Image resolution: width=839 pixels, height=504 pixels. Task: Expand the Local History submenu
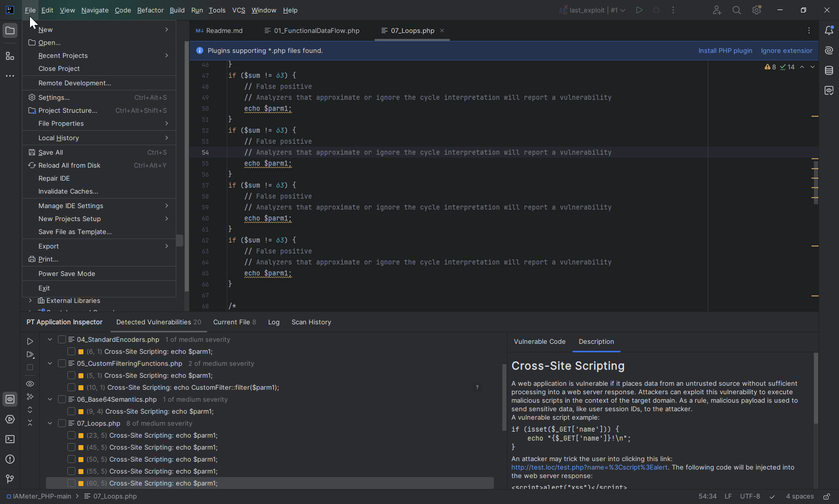(99, 138)
